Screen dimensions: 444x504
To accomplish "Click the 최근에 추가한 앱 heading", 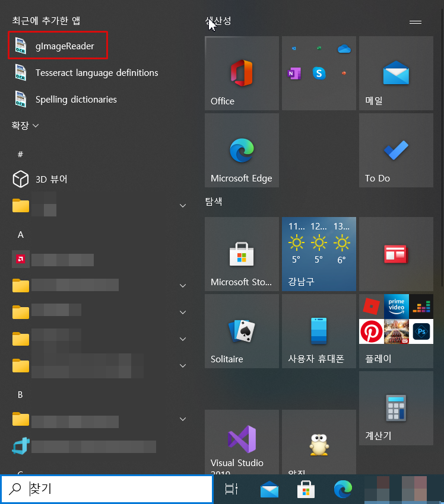I will [46, 21].
